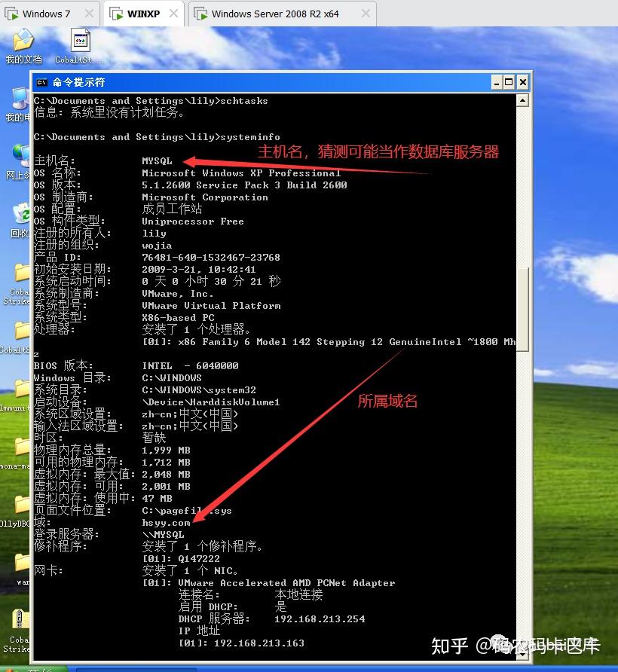This screenshot has width=618, height=672.
Task: Click the systeminfo command line
Action: click(157, 137)
